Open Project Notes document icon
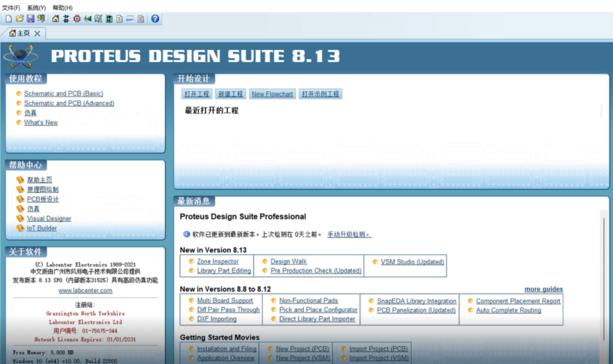The width and height of the screenshot is (613, 364). [141, 19]
